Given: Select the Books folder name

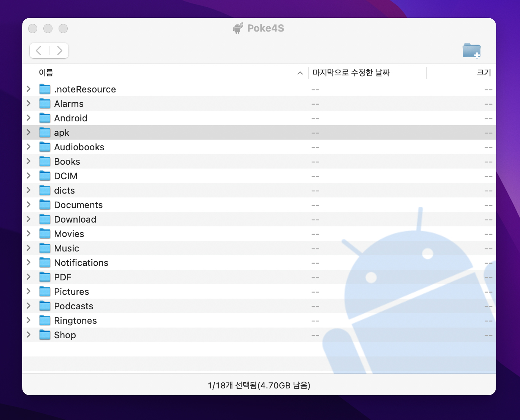Looking at the screenshot, I should pyautogui.click(x=67, y=162).
